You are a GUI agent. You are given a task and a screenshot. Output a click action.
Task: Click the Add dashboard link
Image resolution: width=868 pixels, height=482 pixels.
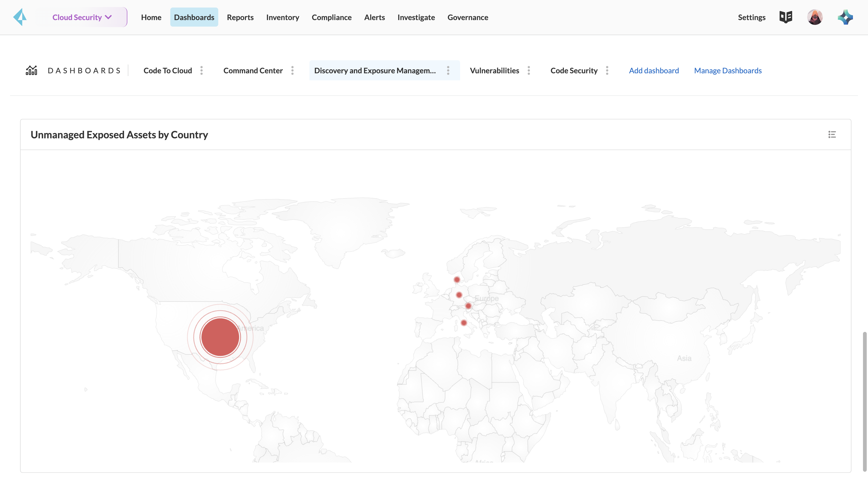coord(653,70)
